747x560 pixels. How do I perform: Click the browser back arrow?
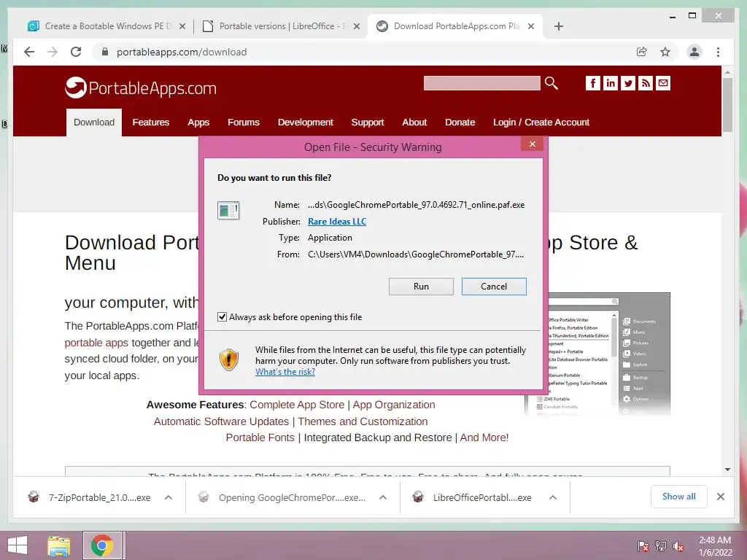(x=29, y=52)
